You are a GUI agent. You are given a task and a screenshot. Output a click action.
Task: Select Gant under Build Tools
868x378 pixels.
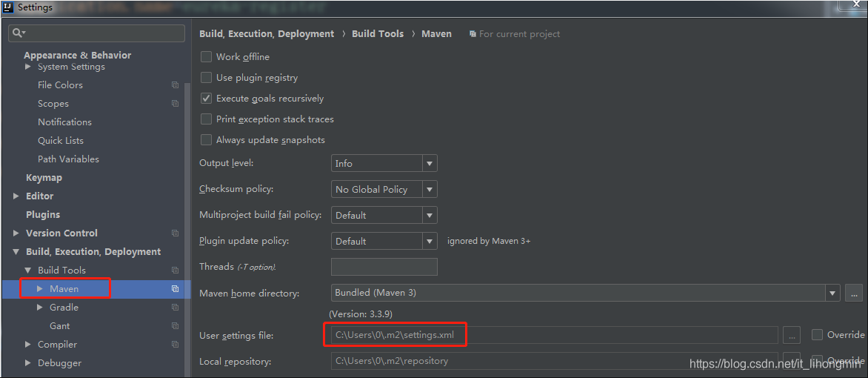tap(60, 326)
